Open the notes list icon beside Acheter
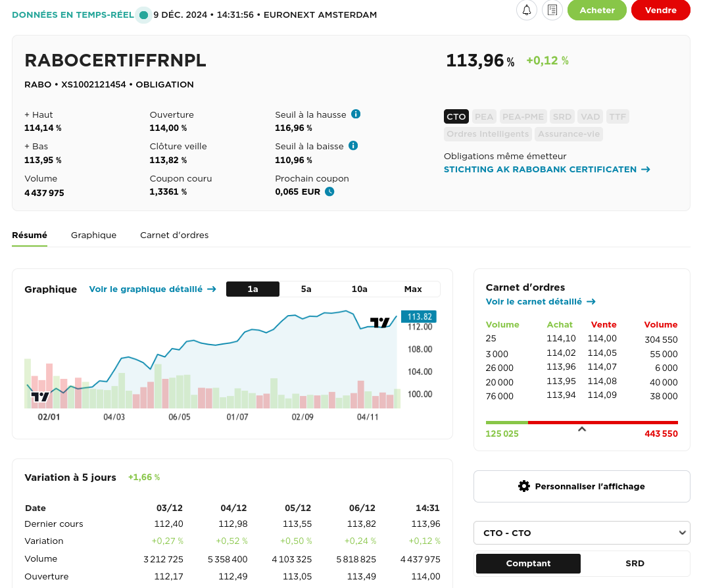Image resolution: width=703 pixels, height=588 pixels. [x=552, y=11]
